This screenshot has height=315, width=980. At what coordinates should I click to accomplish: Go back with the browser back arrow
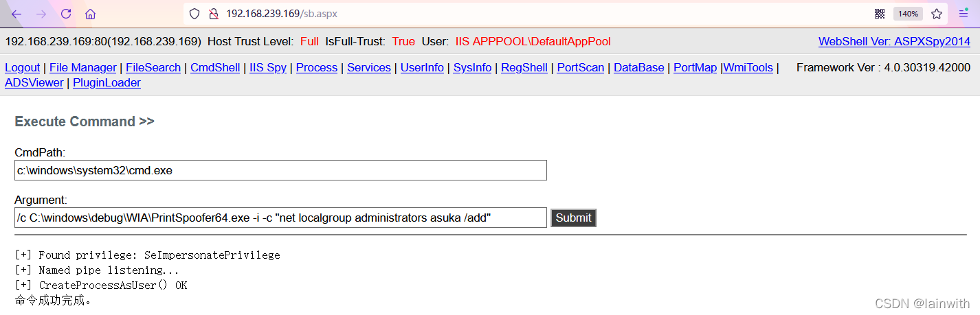(16, 14)
